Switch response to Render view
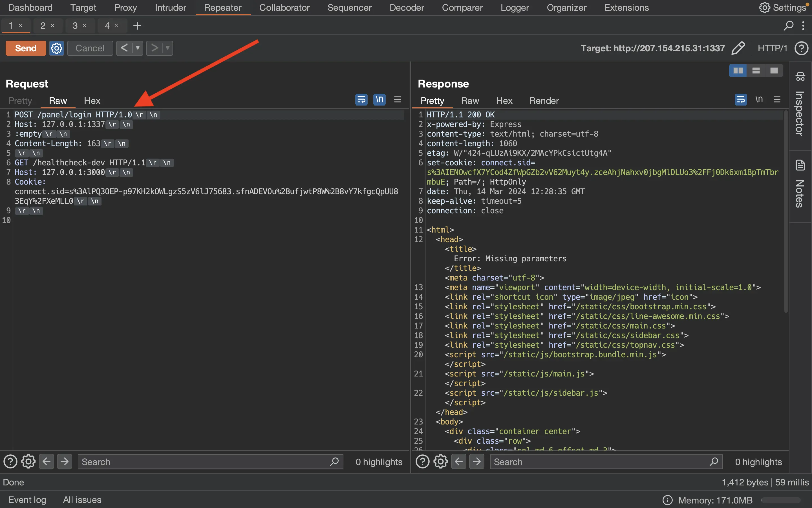The width and height of the screenshot is (812, 508). click(x=544, y=101)
